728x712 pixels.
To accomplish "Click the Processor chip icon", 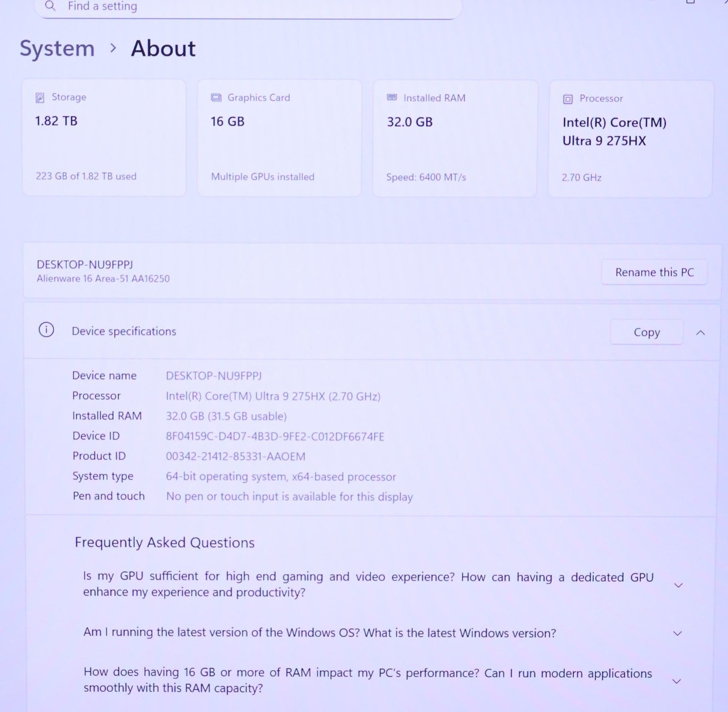I will coord(568,99).
